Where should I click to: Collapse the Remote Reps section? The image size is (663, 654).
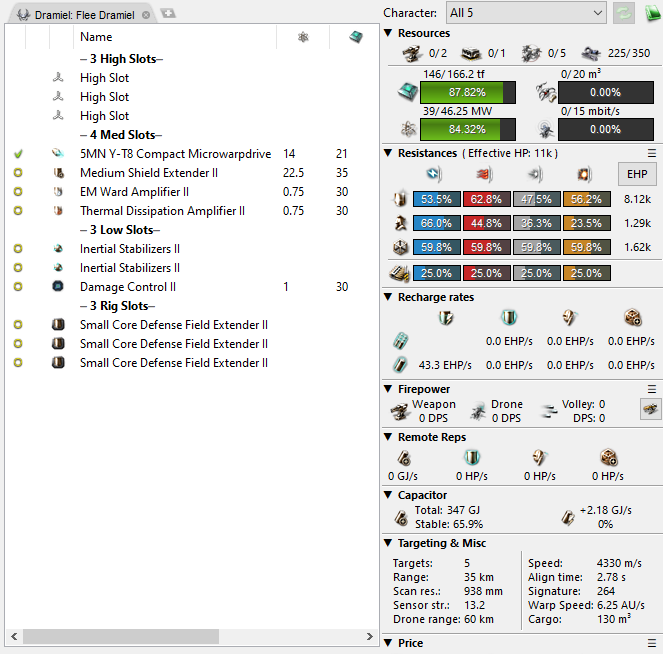tap(388, 437)
